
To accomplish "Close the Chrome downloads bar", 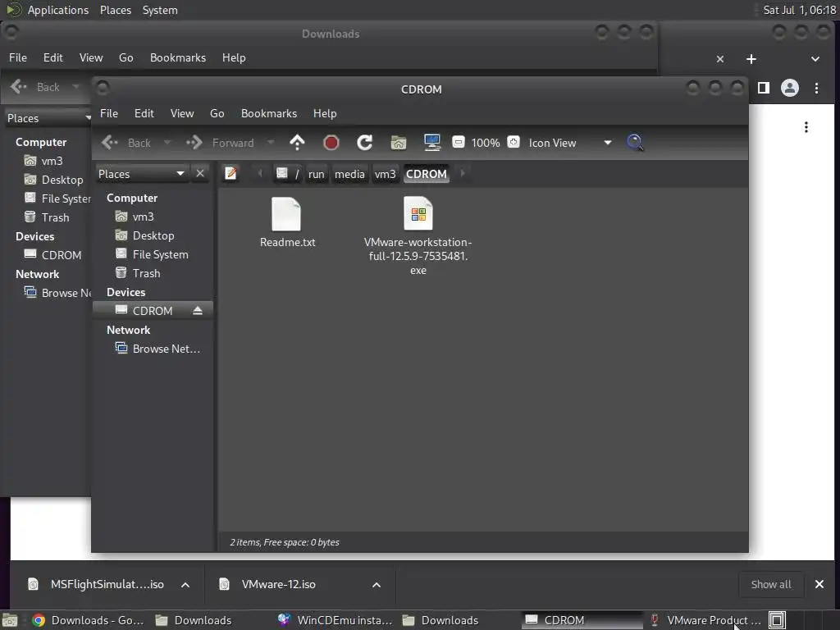I will point(819,584).
